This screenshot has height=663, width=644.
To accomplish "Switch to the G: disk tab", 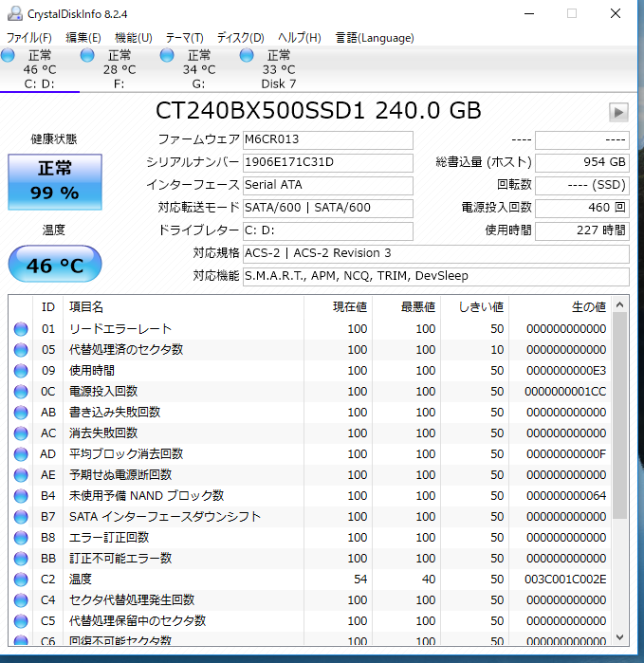I will 199,69.
